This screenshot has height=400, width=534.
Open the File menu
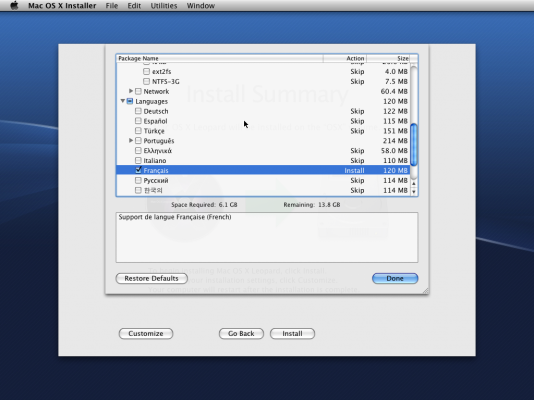pyautogui.click(x=112, y=6)
